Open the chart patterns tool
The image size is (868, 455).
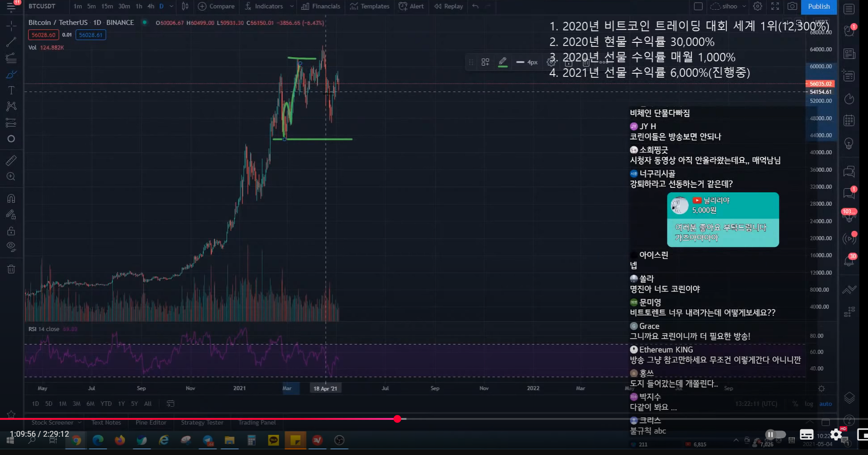11,106
